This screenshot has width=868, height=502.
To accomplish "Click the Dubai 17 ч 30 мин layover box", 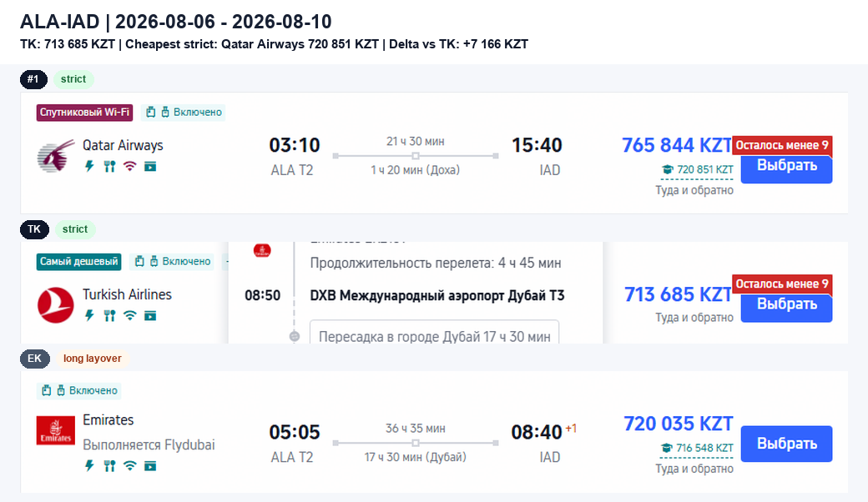I will (x=434, y=334).
